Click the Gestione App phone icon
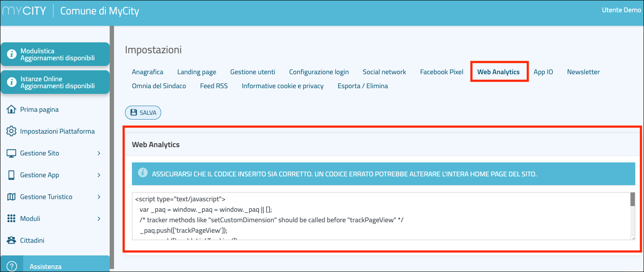The image size is (644, 272). [12, 175]
